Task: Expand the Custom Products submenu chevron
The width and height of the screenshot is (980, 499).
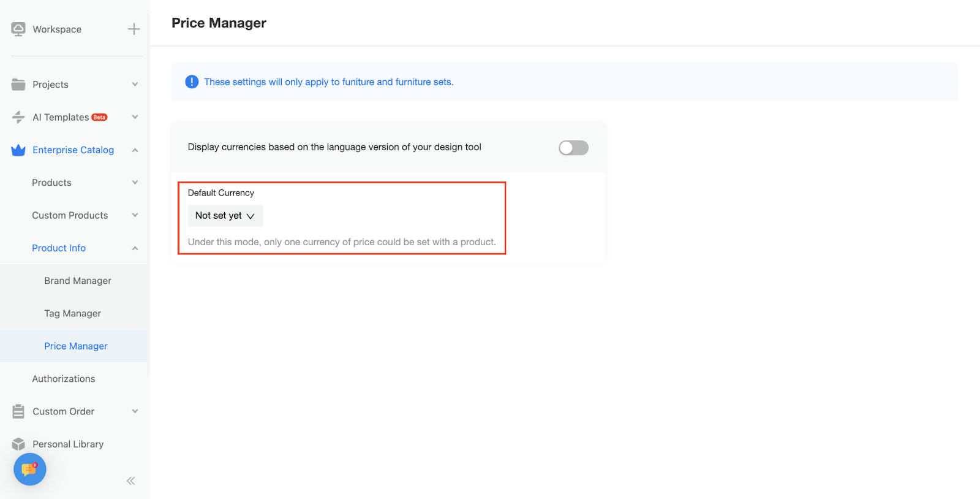Action: (x=135, y=215)
